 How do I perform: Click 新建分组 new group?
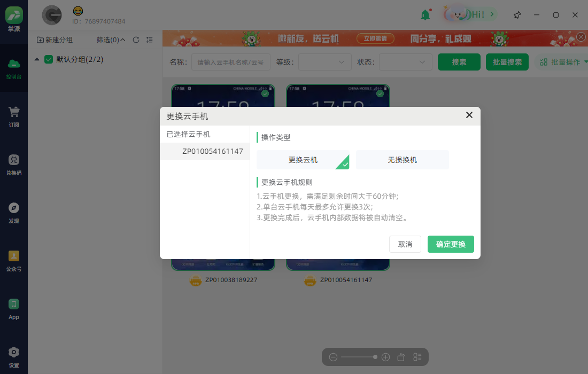pyautogui.click(x=55, y=40)
